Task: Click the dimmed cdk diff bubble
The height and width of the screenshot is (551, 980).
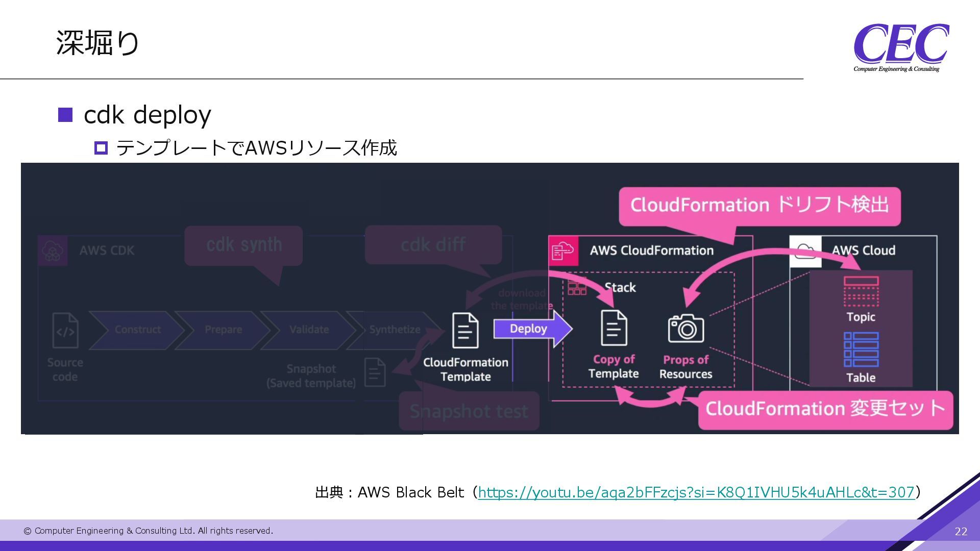Action: [x=433, y=245]
